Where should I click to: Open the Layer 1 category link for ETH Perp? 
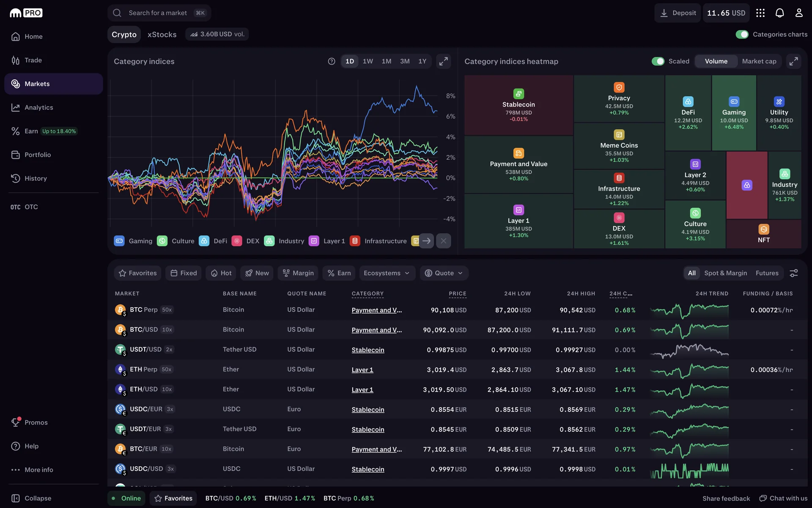362,370
